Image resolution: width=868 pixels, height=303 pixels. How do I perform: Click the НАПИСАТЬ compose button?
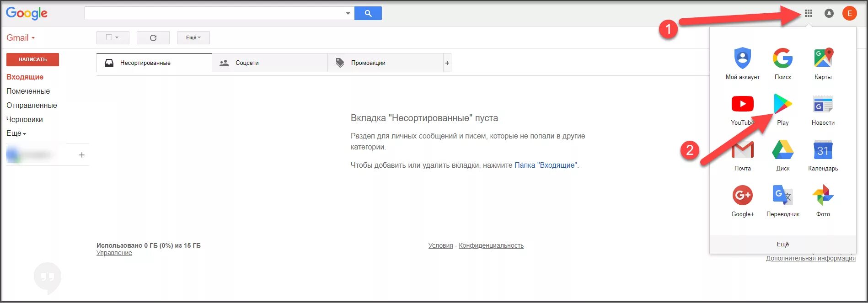coord(32,59)
